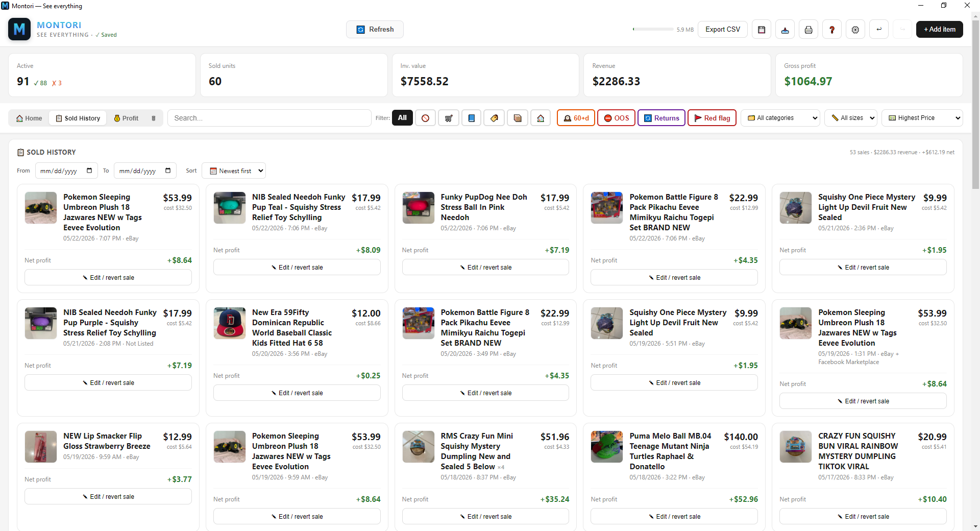Click the Gross profit $1064.97 card
Viewport: 980px width, 531px height.
(x=869, y=75)
